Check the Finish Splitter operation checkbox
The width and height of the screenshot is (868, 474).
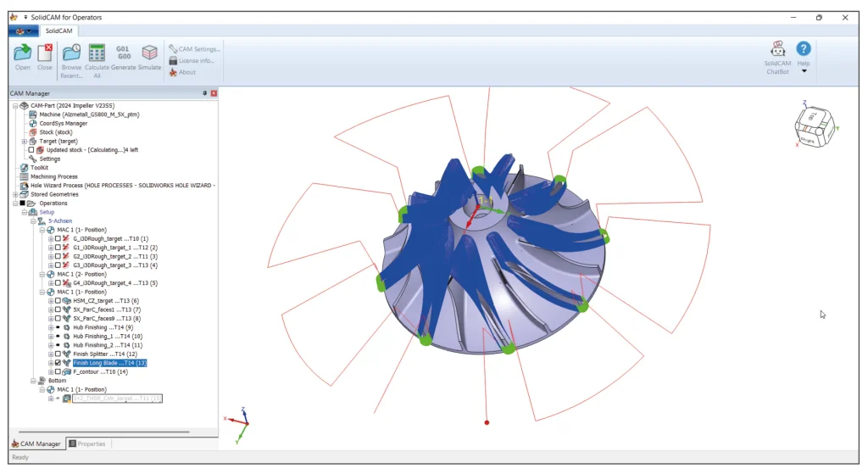click(x=58, y=354)
